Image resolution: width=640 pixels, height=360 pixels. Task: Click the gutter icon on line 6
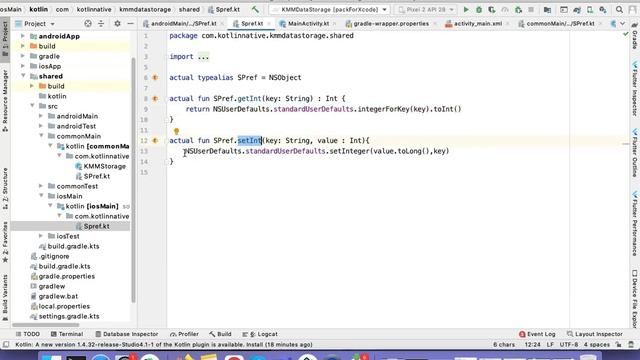[x=155, y=78]
